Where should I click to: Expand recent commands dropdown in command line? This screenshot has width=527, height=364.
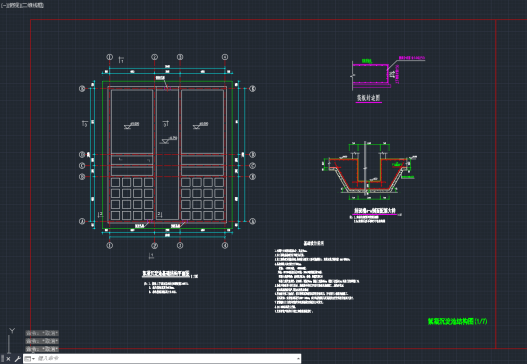30,359
